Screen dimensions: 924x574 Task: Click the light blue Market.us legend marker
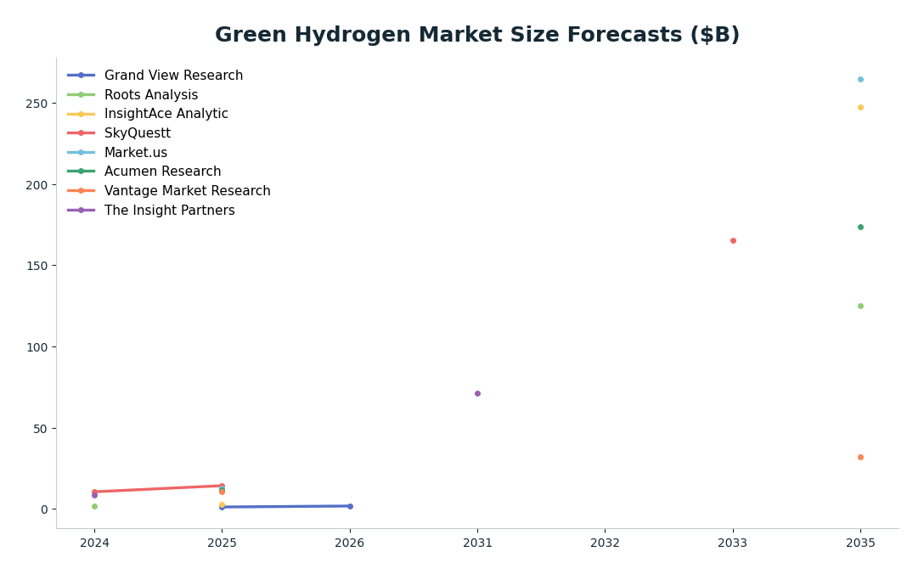pyautogui.click(x=81, y=153)
